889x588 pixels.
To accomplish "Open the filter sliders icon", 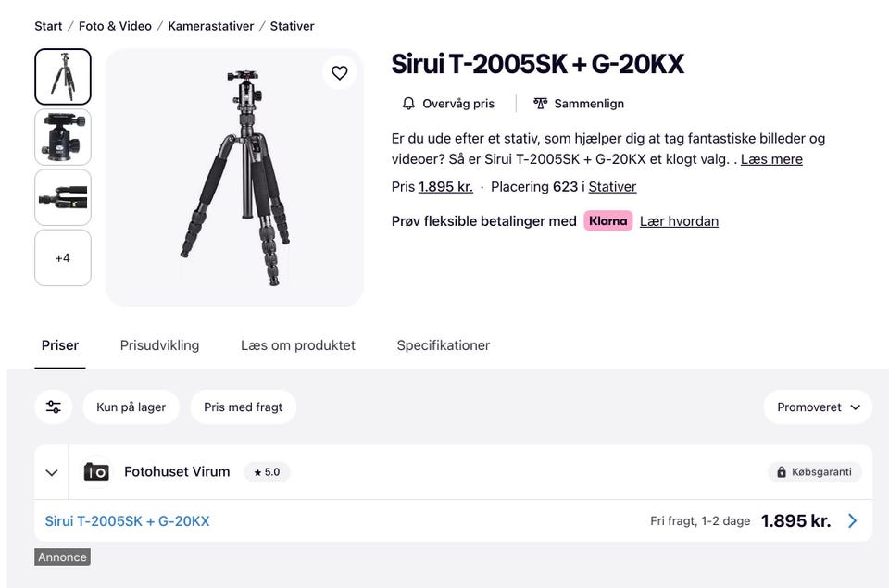I will click(54, 407).
